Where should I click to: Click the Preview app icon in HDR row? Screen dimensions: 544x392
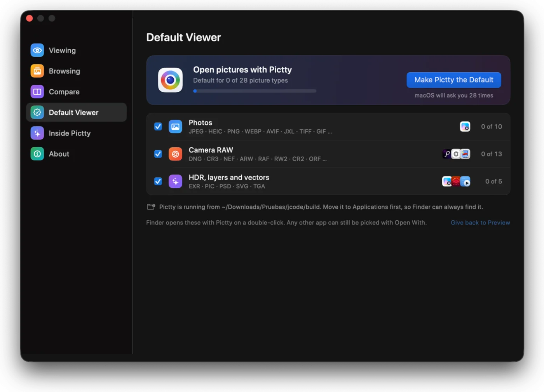[x=447, y=181]
